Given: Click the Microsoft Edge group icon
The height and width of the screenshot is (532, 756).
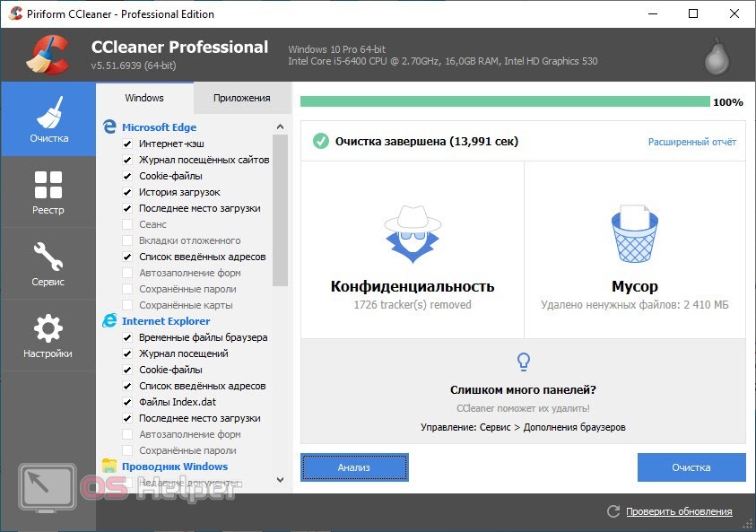Looking at the screenshot, I should pyautogui.click(x=109, y=126).
